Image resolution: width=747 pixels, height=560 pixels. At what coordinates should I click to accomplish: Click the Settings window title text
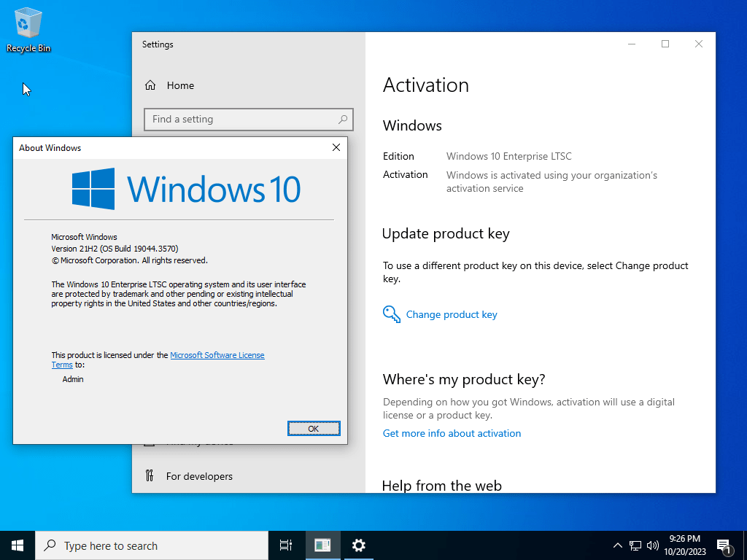(158, 44)
